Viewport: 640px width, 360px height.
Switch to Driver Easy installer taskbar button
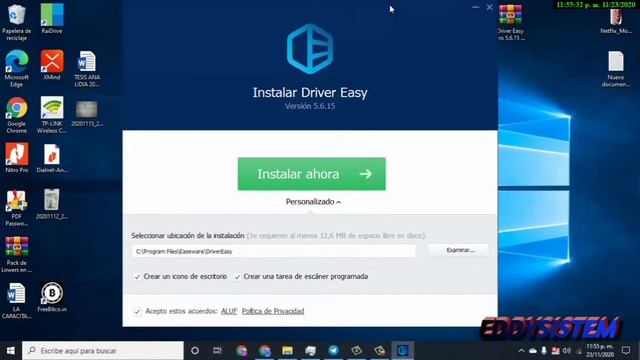pos(402,351)
